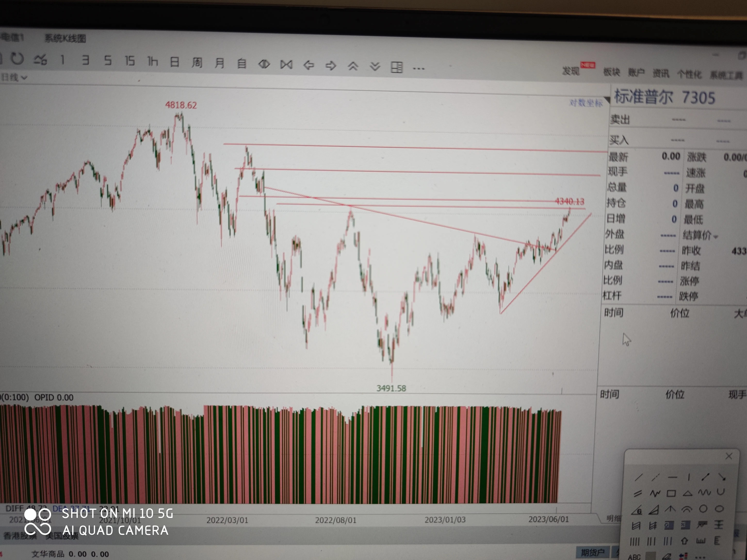This screenshot has height=560, width=747.
Task: Select the rectangle drawing tool
Action: coord(671,493)
